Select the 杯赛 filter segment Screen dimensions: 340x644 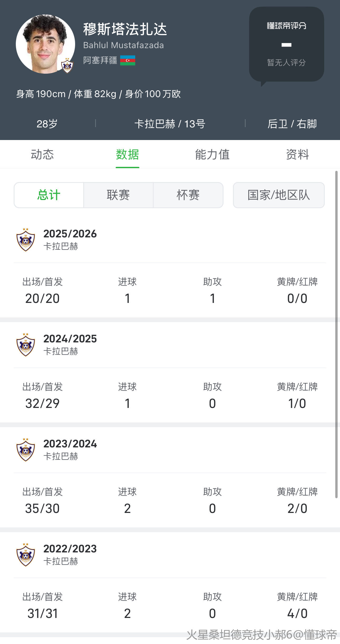click(x=188, y=195)
